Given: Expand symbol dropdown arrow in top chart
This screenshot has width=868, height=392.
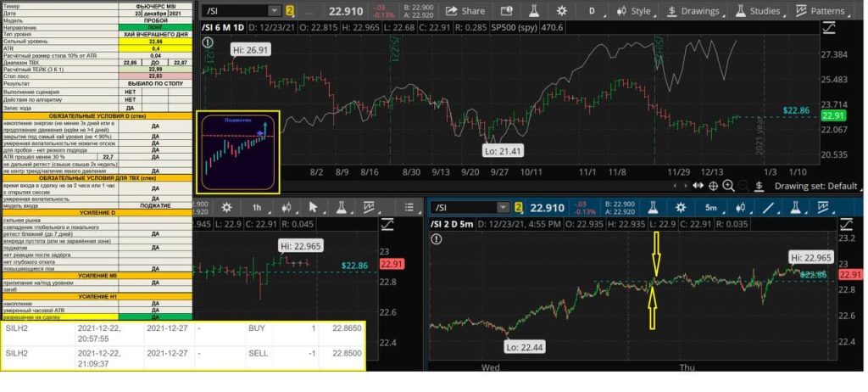Looking at the screenshot, I should point(274,10).
